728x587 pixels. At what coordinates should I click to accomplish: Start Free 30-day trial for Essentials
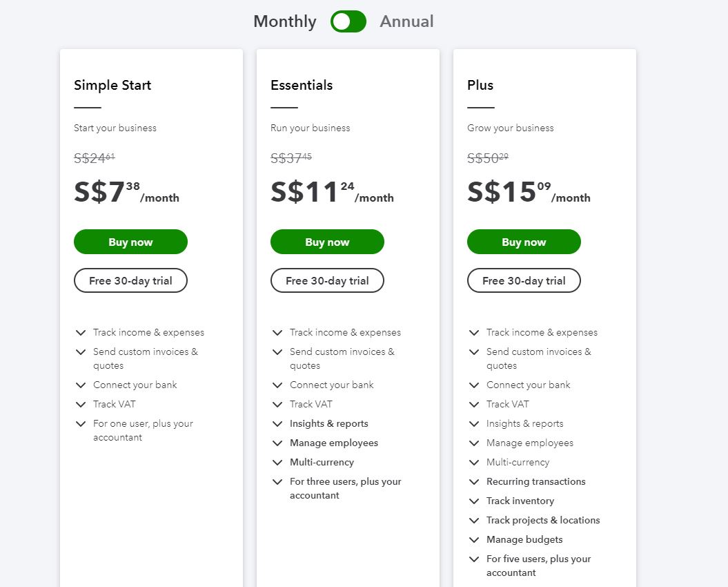pyautogui.click(x=327, y=280)
